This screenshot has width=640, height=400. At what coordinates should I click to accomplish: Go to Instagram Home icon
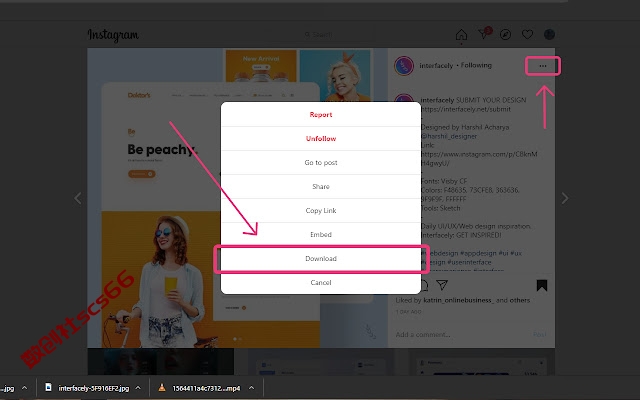click(461, 35)
